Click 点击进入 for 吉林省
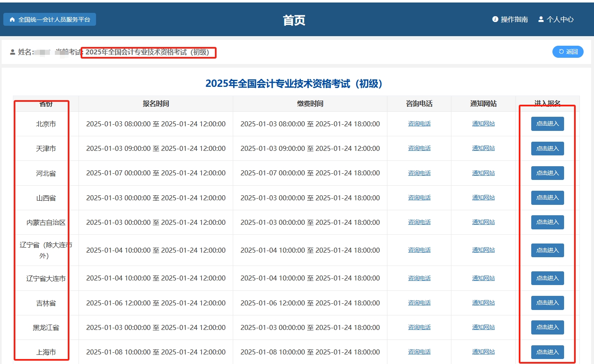 click(x=547, y=303)
